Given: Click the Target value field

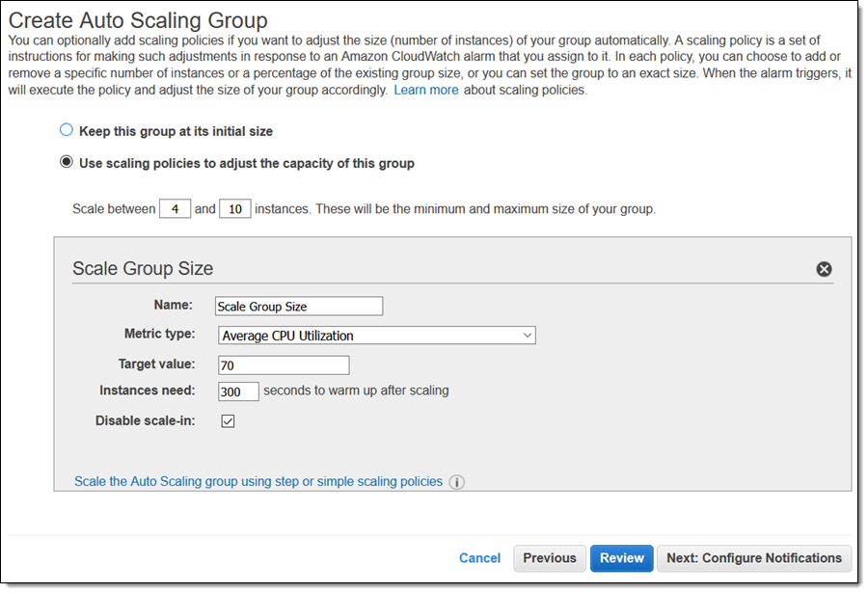Looking at the screenshot, I should pos(283,365).
